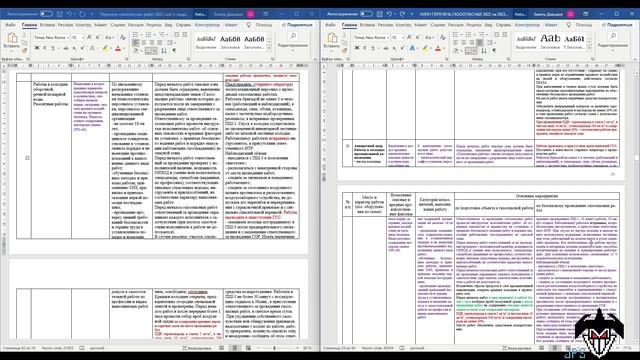Undo last action in left Word window
This screenshot has width=640, height=360.
coord(69,14)
